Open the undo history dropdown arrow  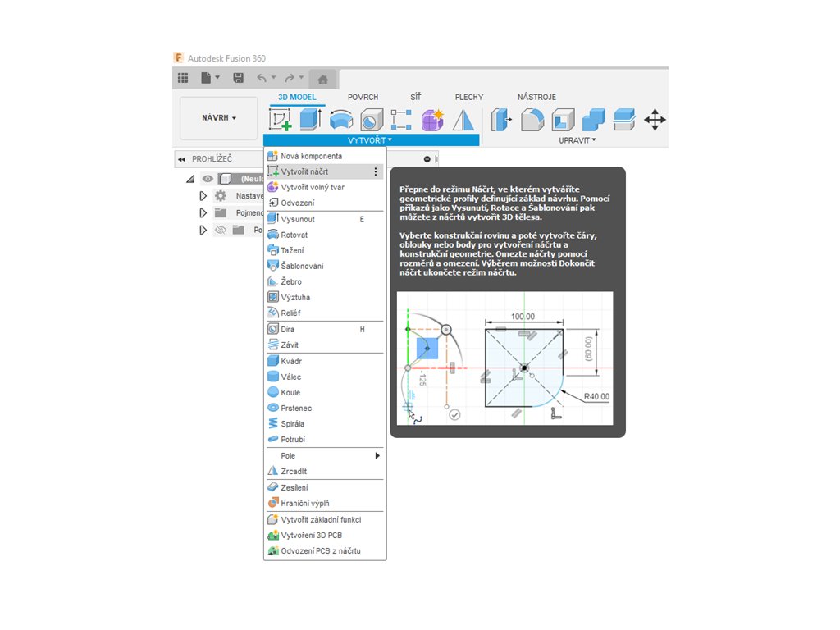273,78
